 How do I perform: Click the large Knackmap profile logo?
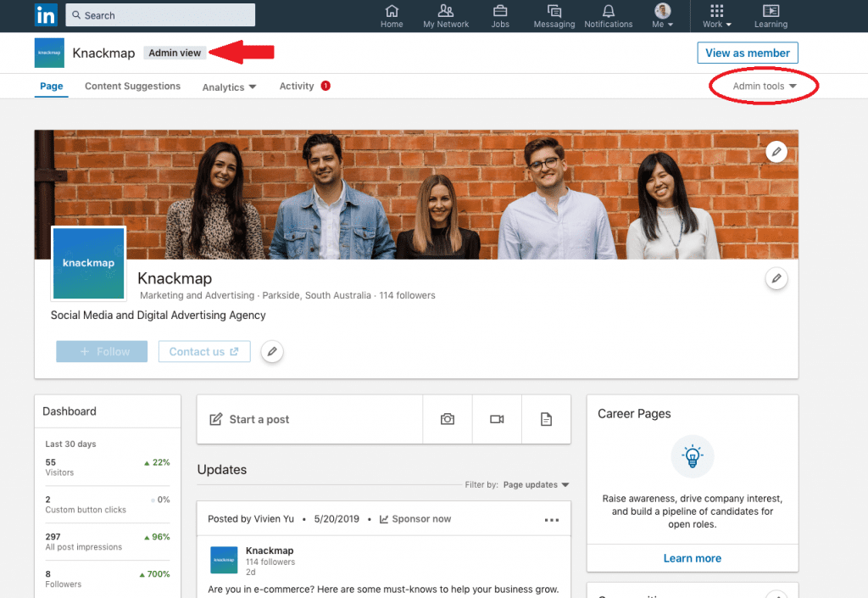[88, 263]
